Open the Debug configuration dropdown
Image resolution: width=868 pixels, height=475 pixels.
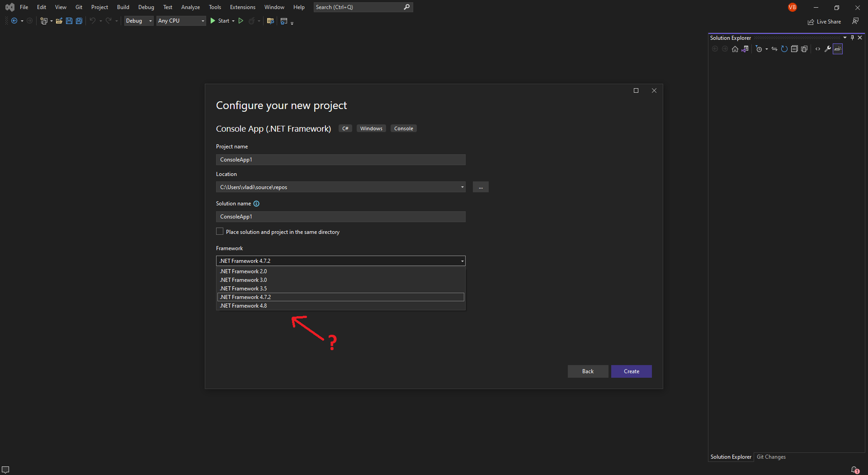coord(139,21)
